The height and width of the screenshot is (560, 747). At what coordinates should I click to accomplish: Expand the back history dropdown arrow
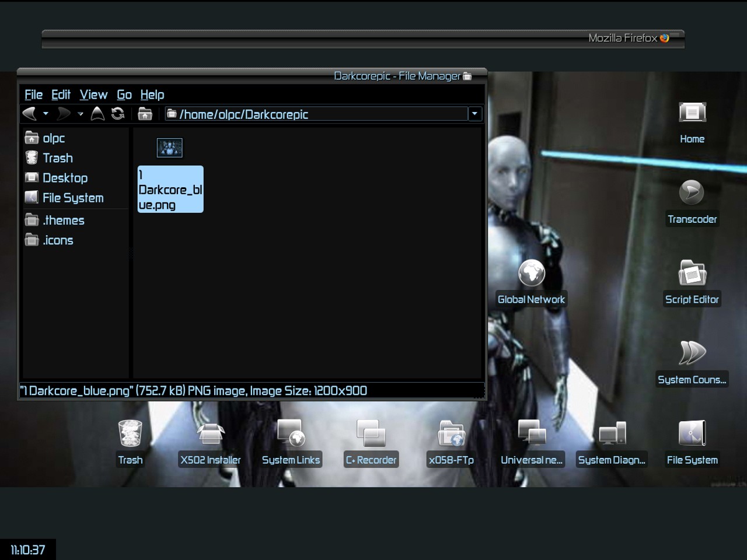tap(46, 114)
